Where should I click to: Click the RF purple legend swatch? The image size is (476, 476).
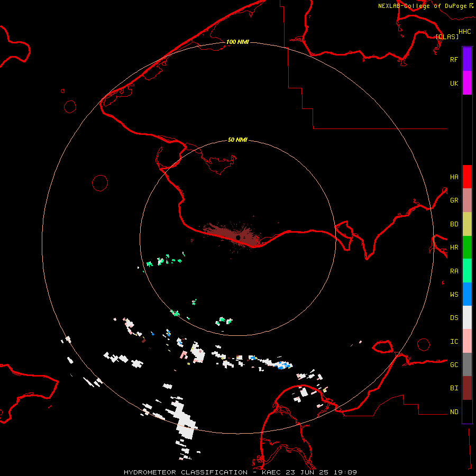tap(467, 59)
